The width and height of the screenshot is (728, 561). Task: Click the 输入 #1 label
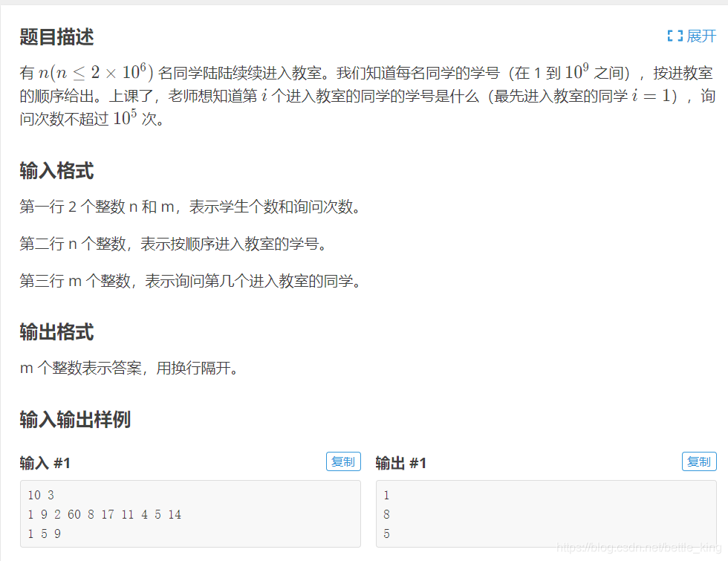pyautogui.click(x=45, y=463)
